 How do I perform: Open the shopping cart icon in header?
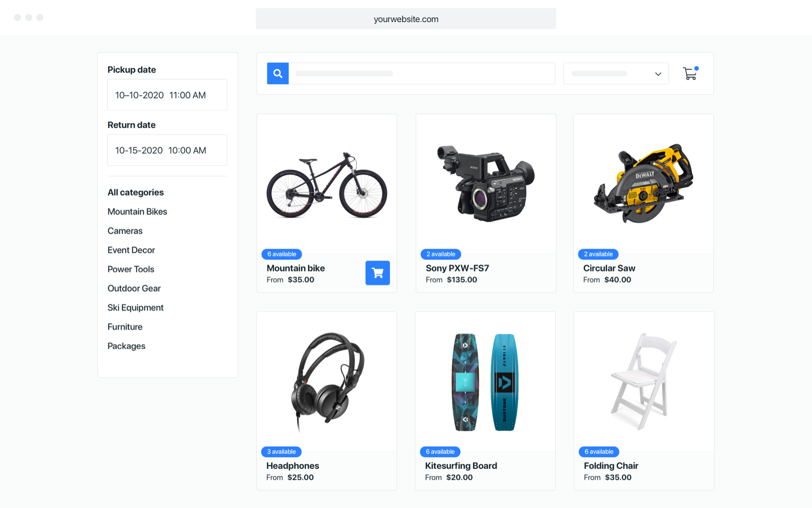point(690,73)
